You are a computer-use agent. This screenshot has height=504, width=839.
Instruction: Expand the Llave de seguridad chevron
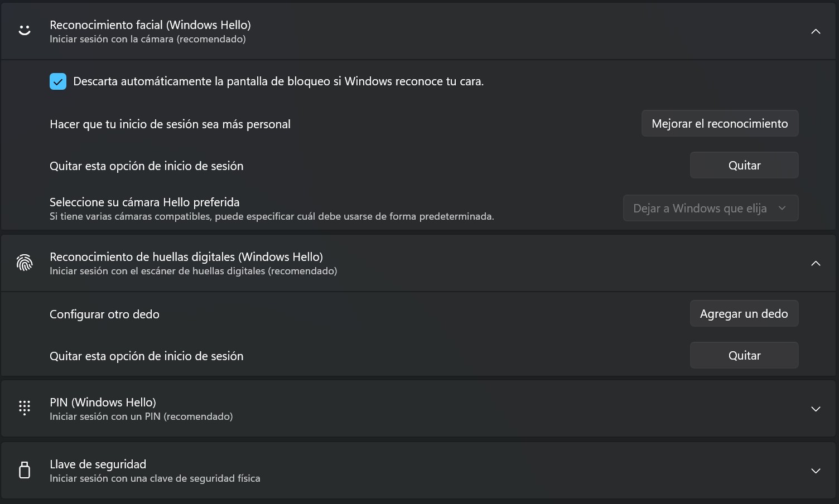tap(816, 471)
